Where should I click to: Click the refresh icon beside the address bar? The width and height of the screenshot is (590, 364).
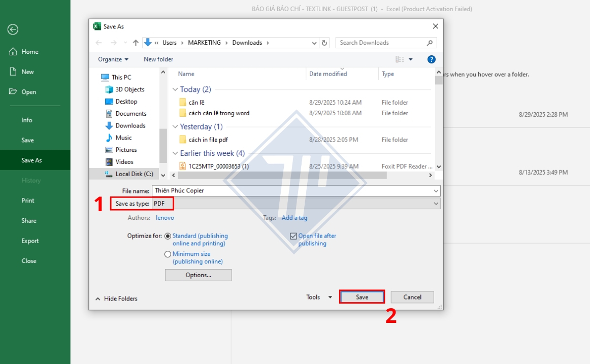(325, 43)
